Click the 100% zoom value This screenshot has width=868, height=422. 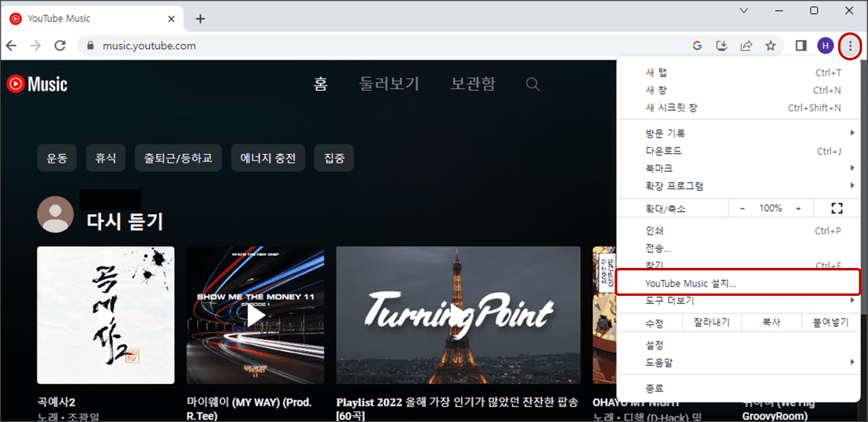point(770,208)
